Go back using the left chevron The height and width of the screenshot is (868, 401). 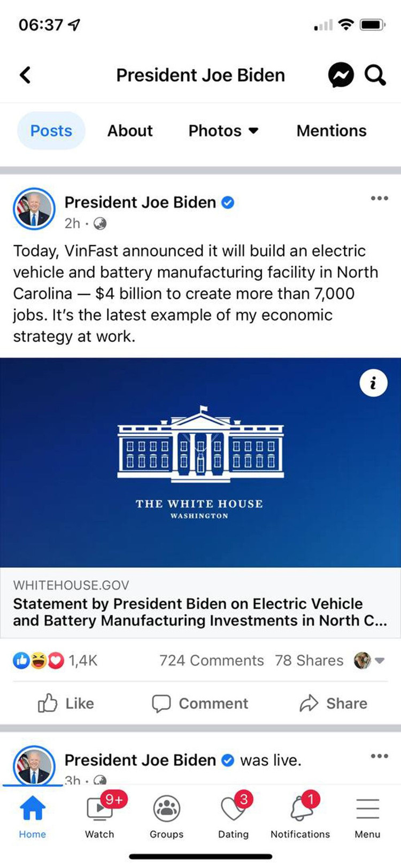(25, 75)
